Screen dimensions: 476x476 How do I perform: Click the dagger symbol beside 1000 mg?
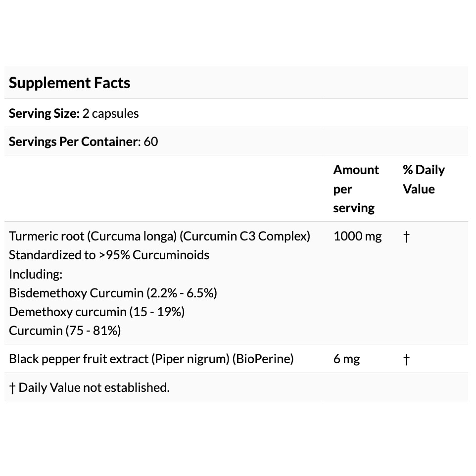[406, 237]
